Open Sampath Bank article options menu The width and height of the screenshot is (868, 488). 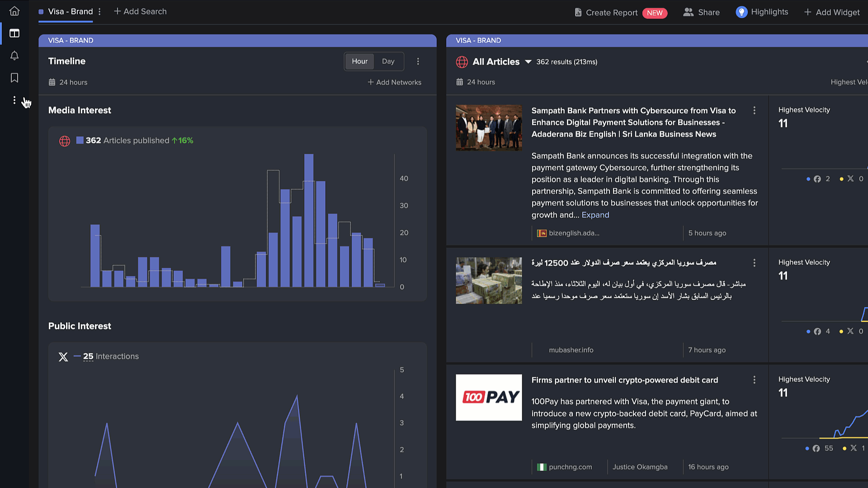coord(754,111)
